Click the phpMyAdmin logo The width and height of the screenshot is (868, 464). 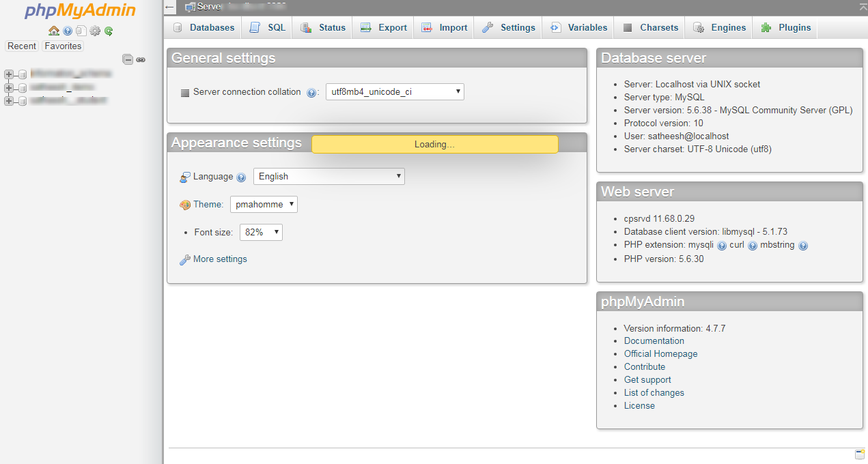pos(81,11)
